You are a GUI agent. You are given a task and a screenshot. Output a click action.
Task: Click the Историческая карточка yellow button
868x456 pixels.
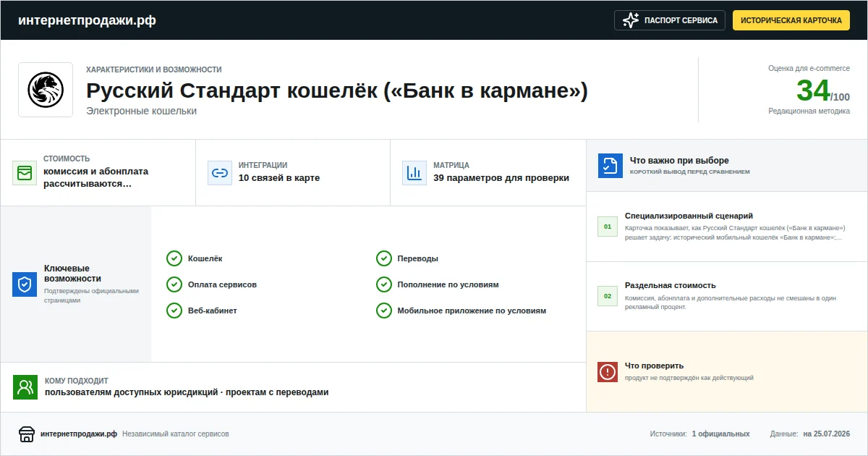tap(791, 20)
